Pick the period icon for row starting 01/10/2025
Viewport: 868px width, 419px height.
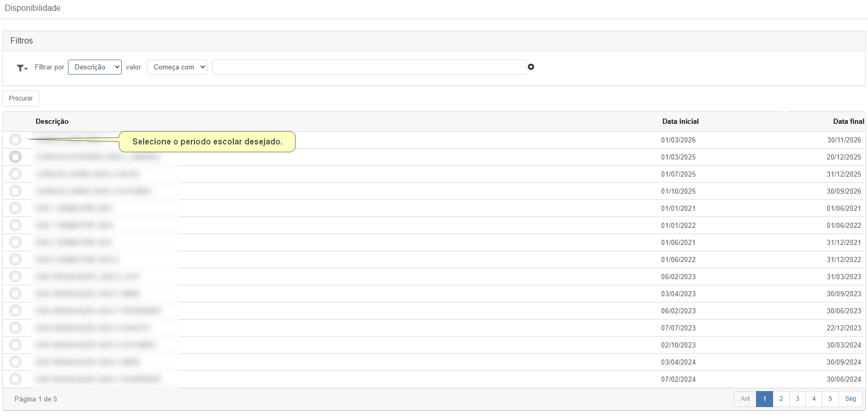point(16,191)
